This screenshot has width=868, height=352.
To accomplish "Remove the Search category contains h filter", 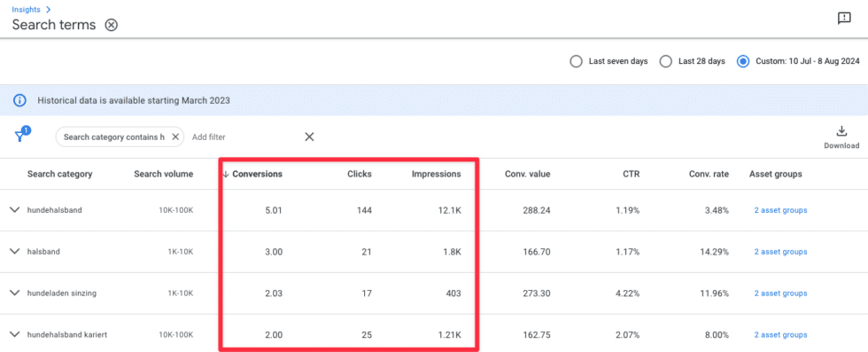I will (x=175, y=137).
